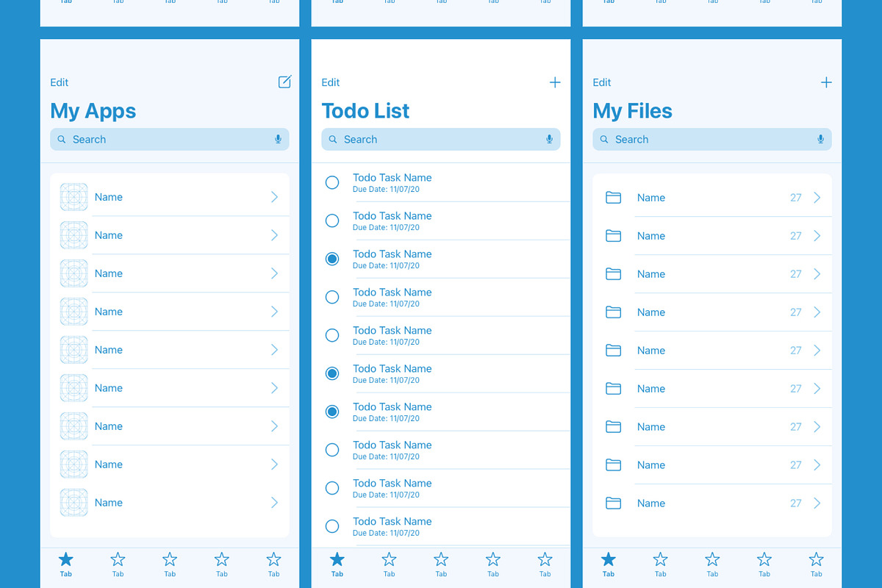The image size is (882, 588).
Task: Tap the plus icon in Todo List header
Action: coord(555,82)
